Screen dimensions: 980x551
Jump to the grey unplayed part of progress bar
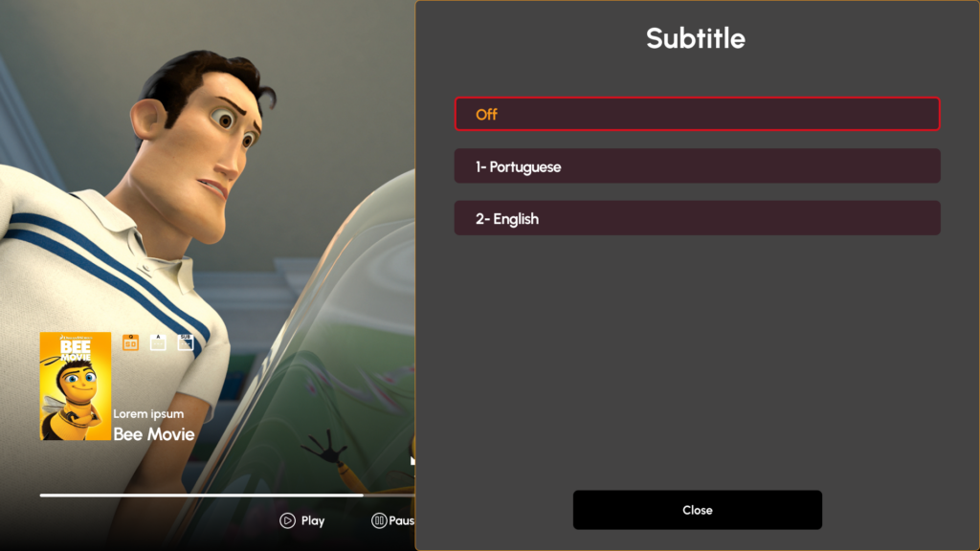coord(389,496)
